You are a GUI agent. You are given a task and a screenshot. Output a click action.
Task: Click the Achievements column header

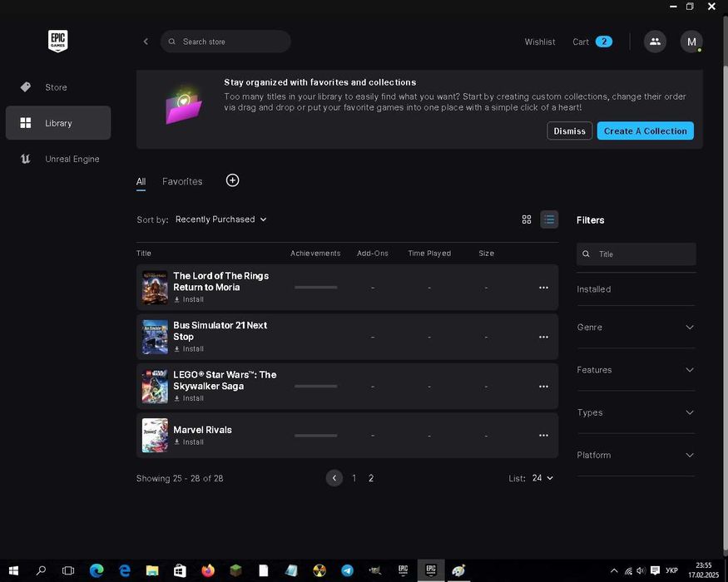coord(315,254)
